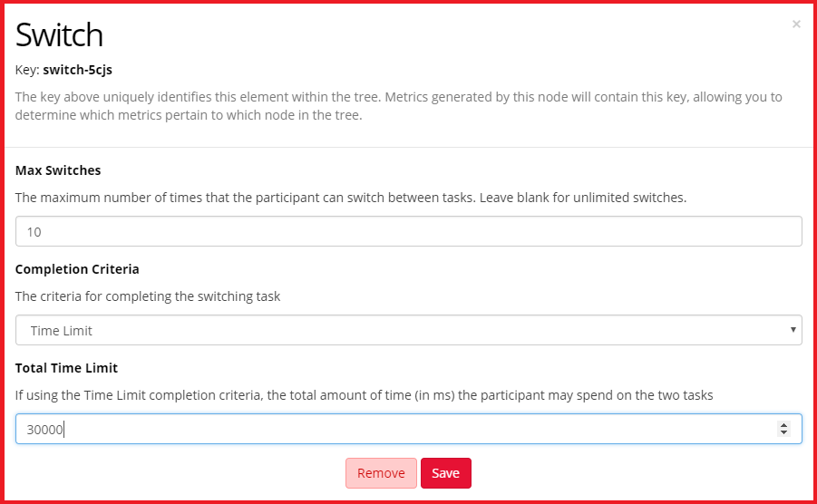Click the Max Switches label
817x504 pixels.
[x=58, y=170]
